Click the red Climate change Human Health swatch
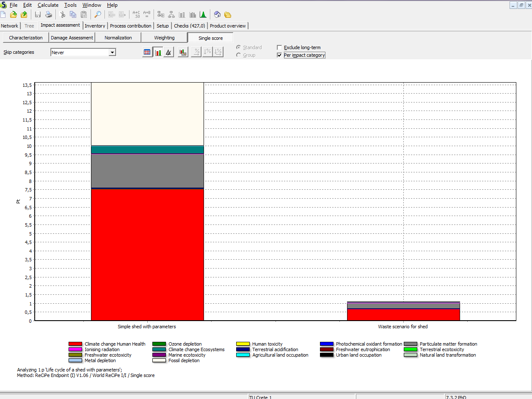The width and height of the screenshot is (532, 399). [x=75, y=344]
